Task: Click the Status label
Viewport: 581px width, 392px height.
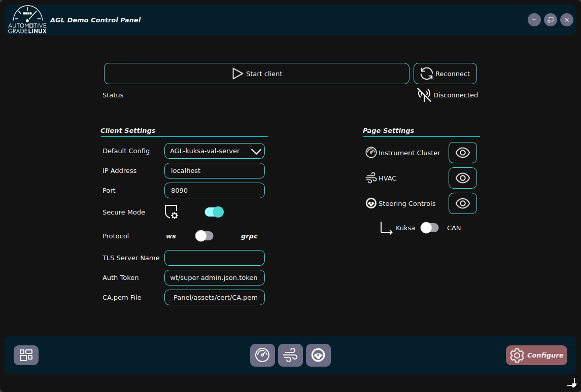Action: click(x=113, y=95)
